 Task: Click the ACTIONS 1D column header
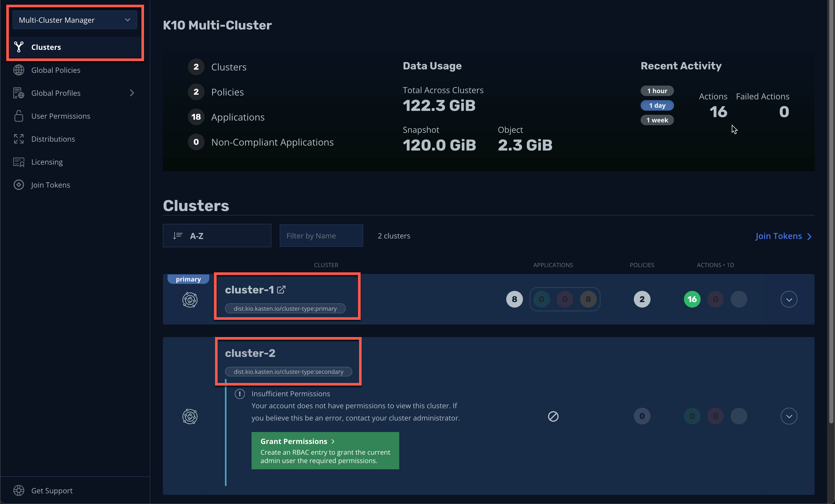pos(715,265)
